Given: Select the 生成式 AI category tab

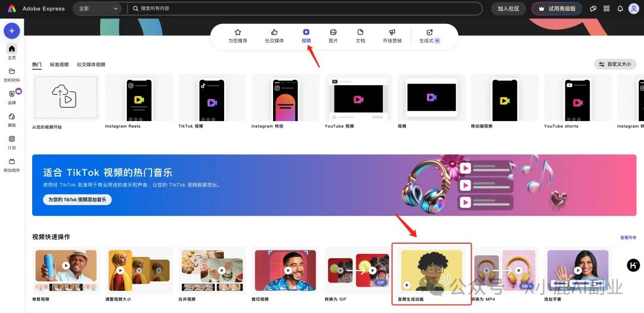Looking at the screenshot, I should (x=429, y=36).
